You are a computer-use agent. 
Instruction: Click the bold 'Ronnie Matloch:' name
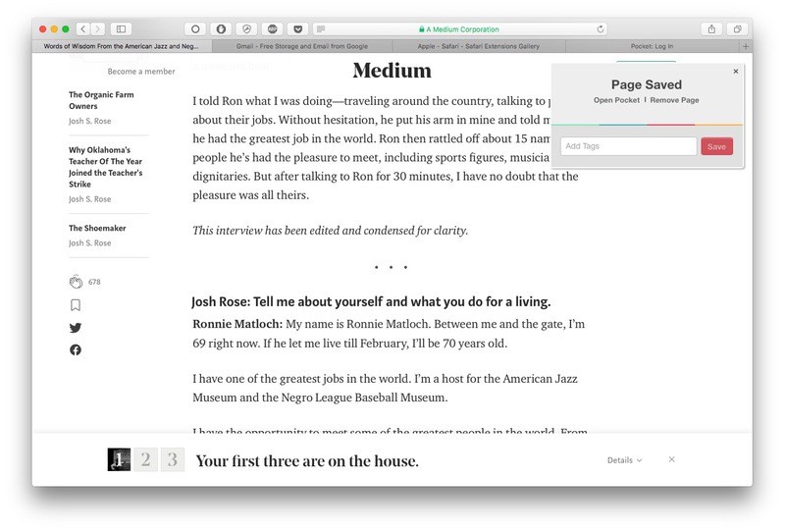coord(237,324)
